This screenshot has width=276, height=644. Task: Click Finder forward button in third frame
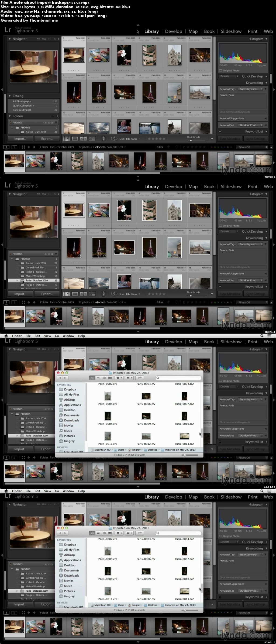pos(65,378)
